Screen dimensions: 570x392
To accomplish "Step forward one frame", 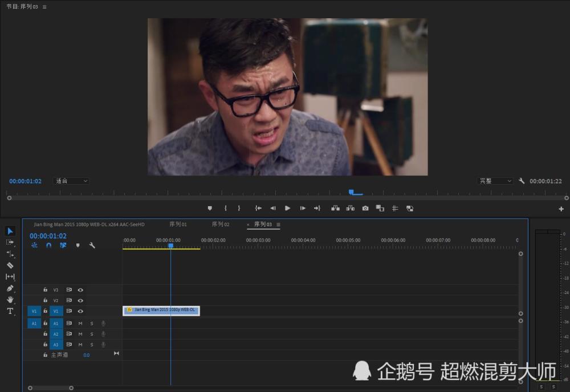I will [303, 208].
